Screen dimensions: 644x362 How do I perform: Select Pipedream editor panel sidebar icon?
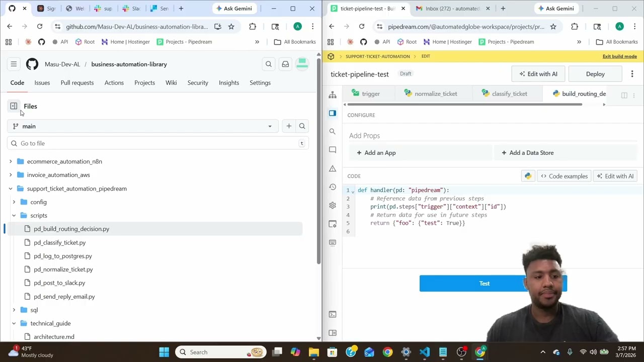[x=333, y=113]
